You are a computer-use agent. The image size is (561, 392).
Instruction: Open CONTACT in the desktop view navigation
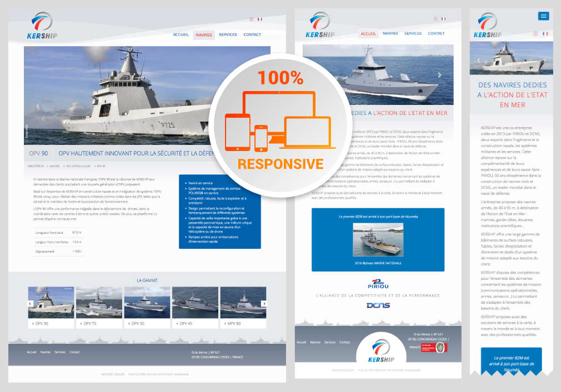252,34
